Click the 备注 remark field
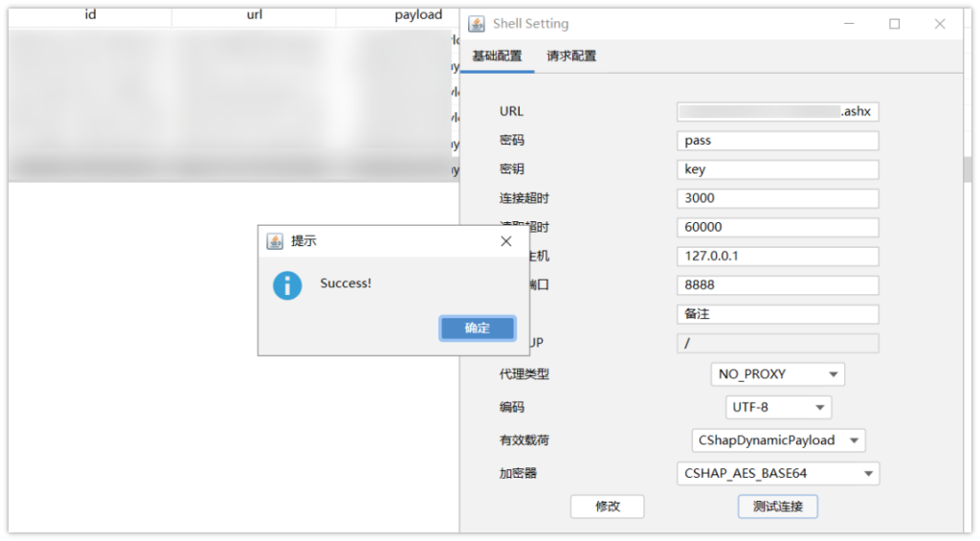 click(777, 314)
